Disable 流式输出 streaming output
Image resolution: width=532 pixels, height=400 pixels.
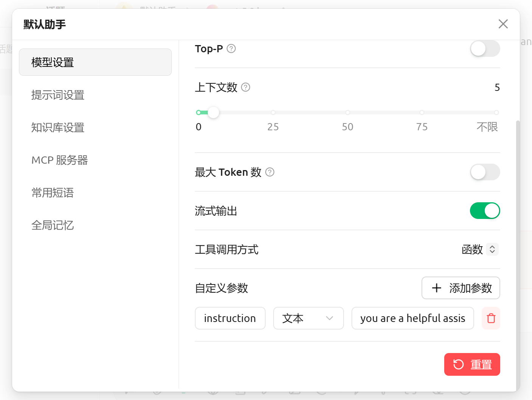coord(485,211)
